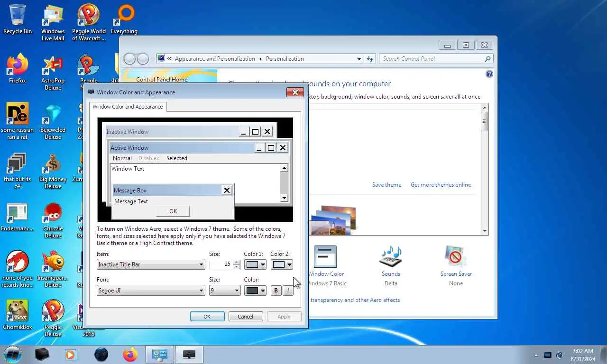The width and height of the screenshot is (607, 364).
Task: Click Appearance and Personalization breadcrumb
Action: [x=215, y=59]
